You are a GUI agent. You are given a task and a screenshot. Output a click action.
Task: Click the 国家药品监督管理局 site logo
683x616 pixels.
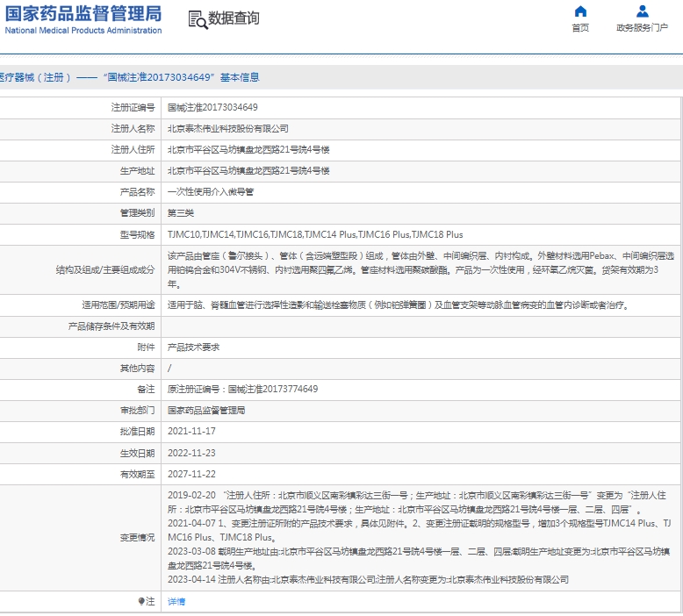coord(82,18)
